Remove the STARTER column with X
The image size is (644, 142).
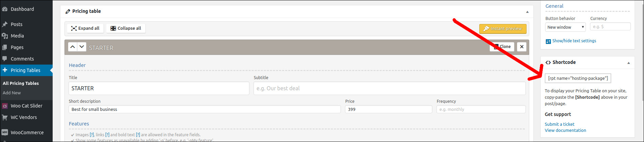[522, 47]
